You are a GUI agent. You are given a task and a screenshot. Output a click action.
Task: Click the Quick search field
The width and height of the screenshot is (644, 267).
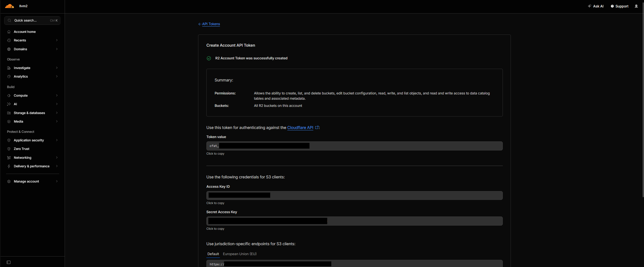pyautogui.click(x=33, y=20)
